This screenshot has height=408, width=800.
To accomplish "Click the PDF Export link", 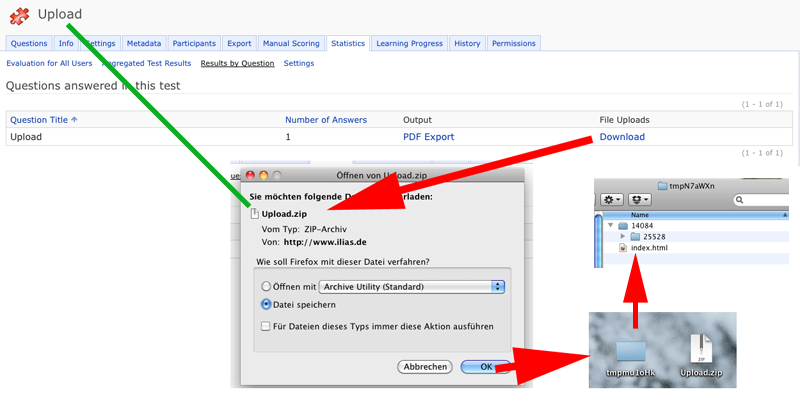I will click(x=429, y=137).
